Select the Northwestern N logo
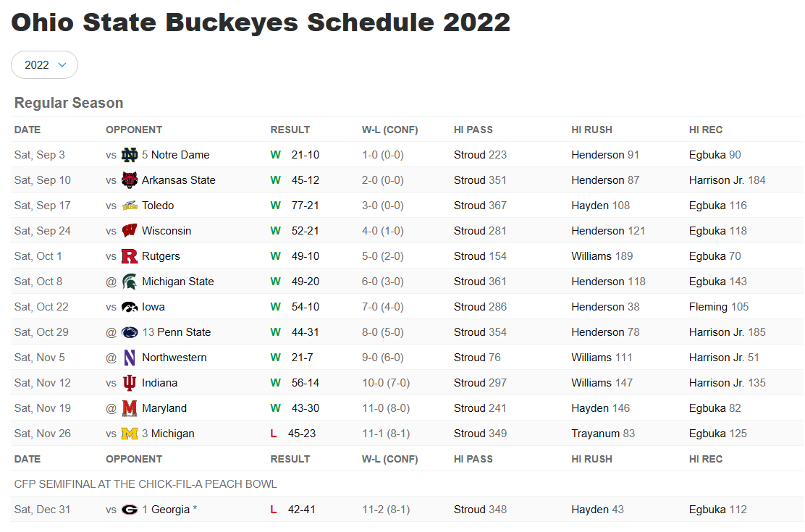805x532 pixels. point(130,358)
